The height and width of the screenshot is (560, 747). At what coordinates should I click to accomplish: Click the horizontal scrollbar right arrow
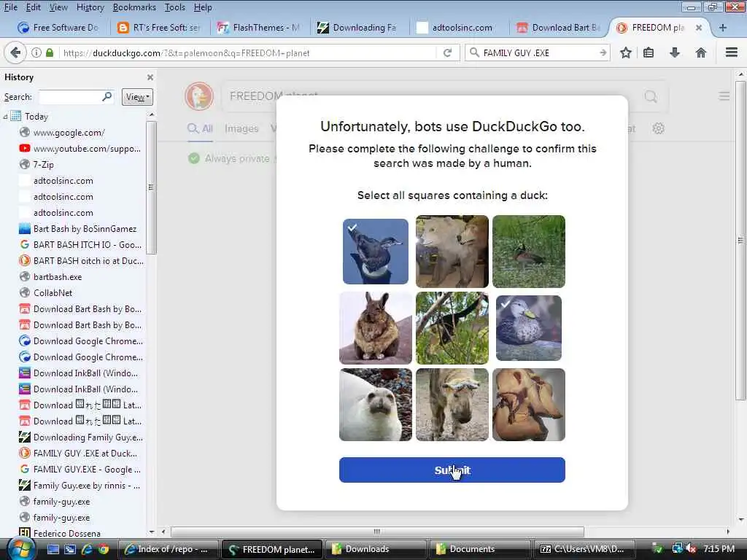tap(727, 532)
